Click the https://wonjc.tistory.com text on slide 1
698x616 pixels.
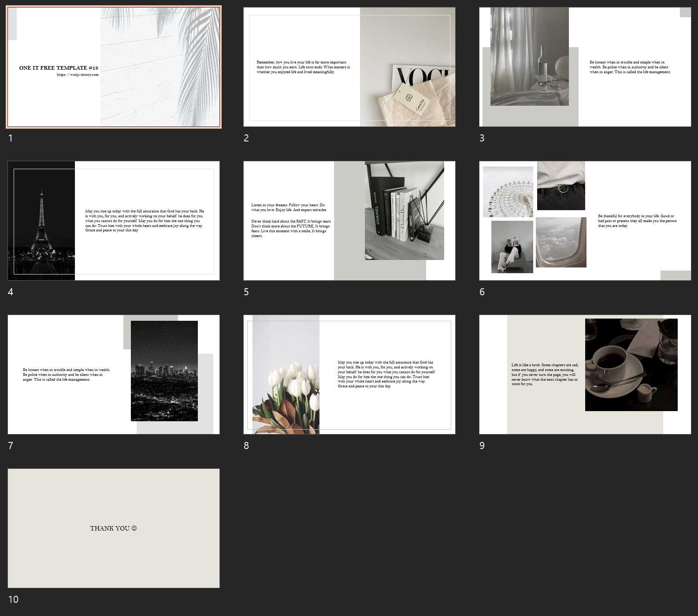click(x=78, y=75)
